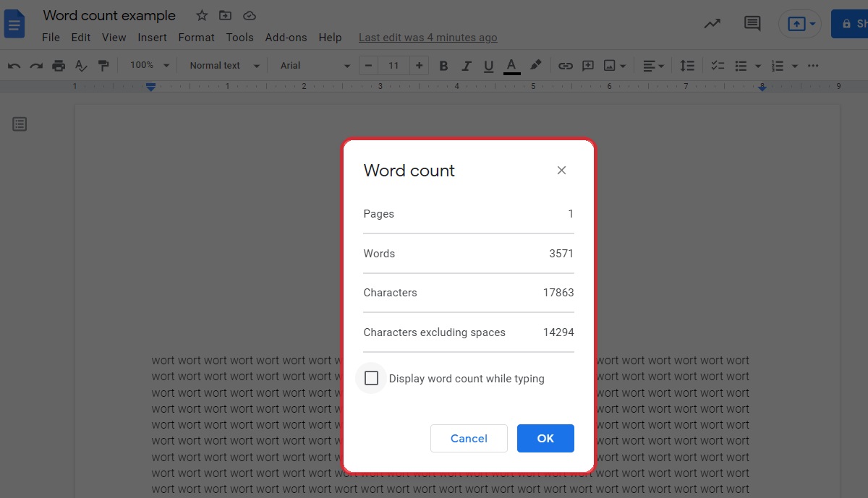Click the insert link icon
This screenshot has height=498, width=868.
click(x=566, y=66)
